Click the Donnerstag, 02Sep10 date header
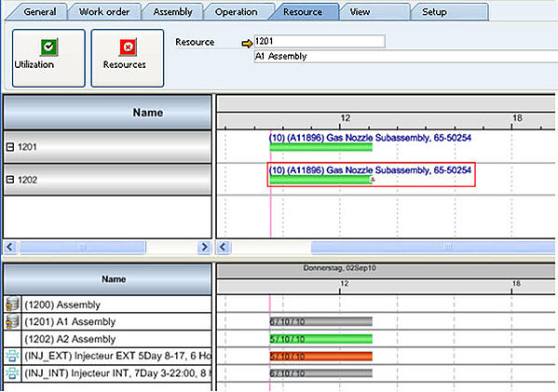 [339, 268]
